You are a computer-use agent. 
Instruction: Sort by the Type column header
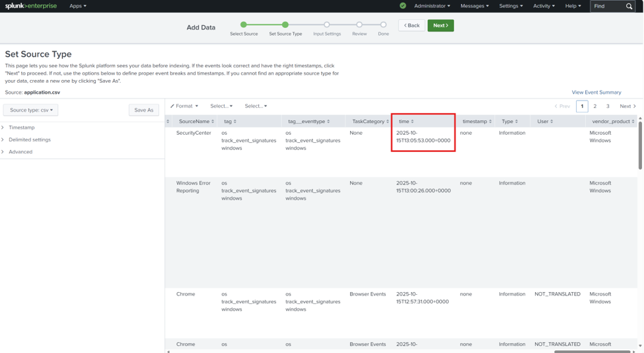click(510, 121)
